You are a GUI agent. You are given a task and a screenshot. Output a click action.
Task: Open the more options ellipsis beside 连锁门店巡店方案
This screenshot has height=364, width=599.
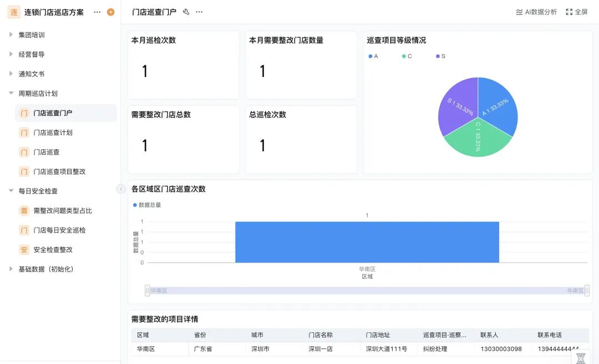[98, 12]
